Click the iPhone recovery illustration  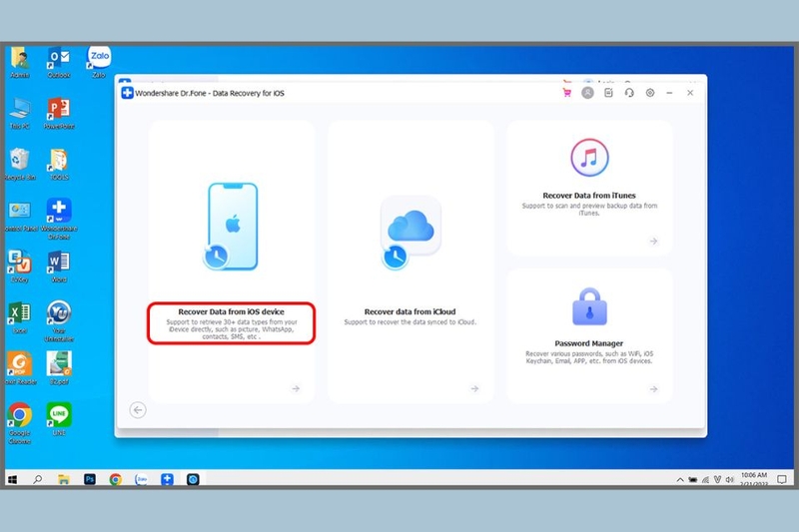pyautogui.click(x=231, y=226)
